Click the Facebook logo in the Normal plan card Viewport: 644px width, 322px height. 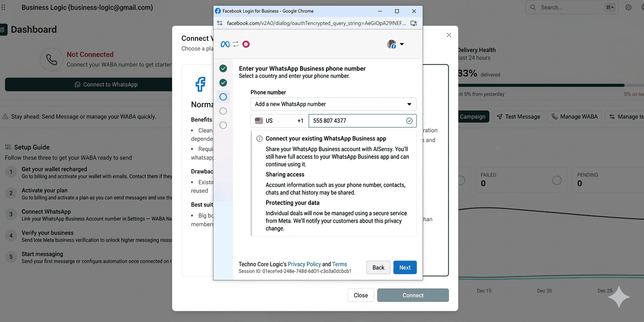click(x=200, y=84)
